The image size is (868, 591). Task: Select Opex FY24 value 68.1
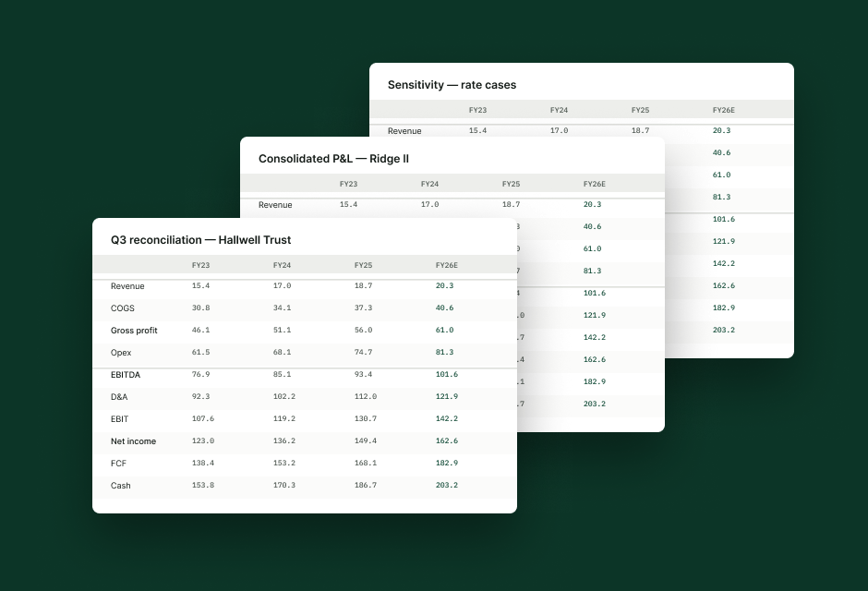(282, 352)
